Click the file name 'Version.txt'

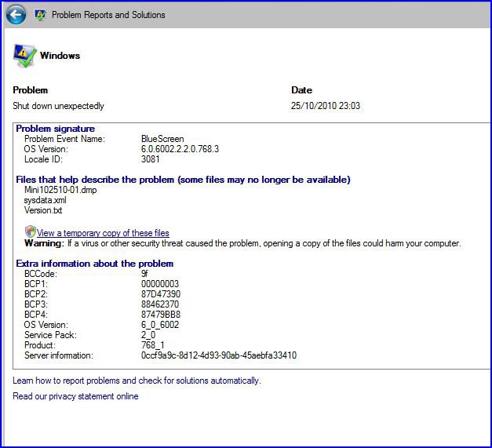[x=43, y=210]
